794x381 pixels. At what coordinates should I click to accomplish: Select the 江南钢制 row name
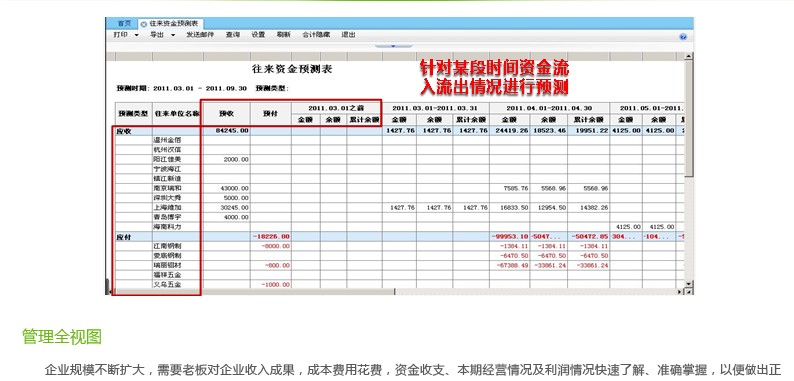pyautogui.click(x=167, y=246)
